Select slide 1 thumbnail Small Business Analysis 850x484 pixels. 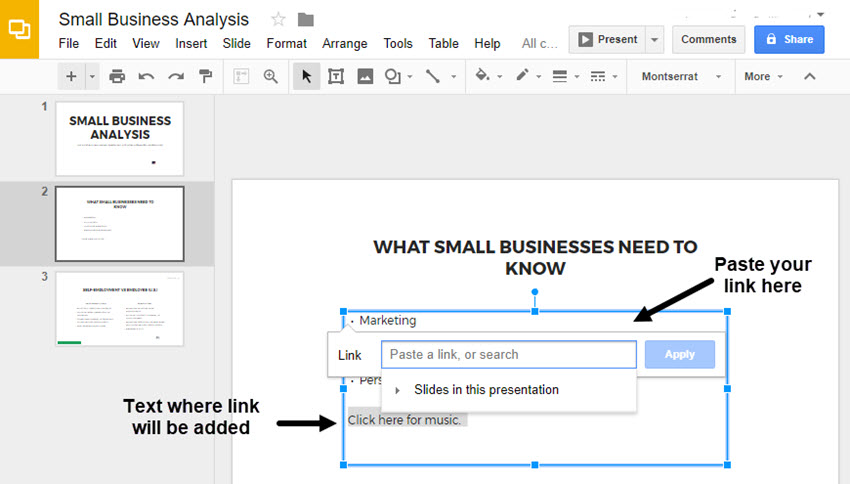click(x=120, y=139)
